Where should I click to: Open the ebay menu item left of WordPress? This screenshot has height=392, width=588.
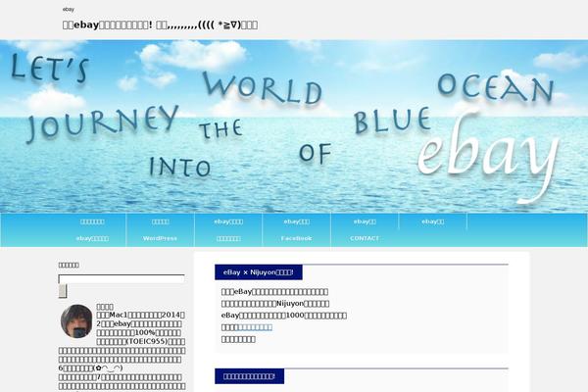92,238
